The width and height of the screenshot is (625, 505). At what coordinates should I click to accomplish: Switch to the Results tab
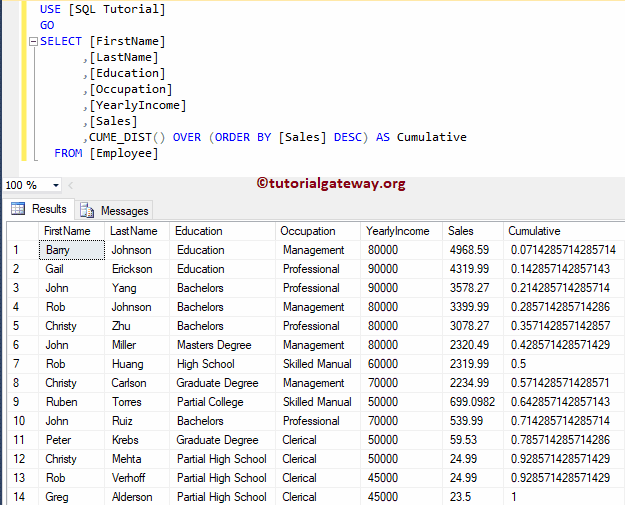point(48,210)
